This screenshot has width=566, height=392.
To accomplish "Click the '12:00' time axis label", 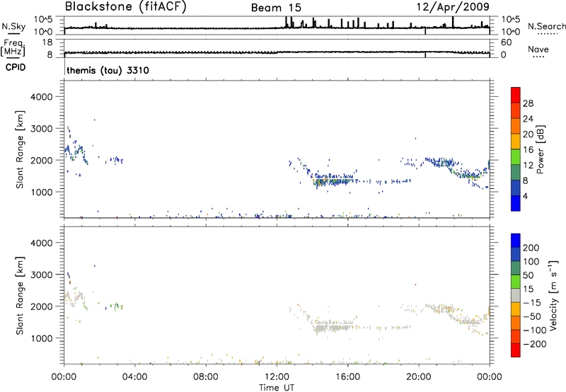I will coord(277,377).
